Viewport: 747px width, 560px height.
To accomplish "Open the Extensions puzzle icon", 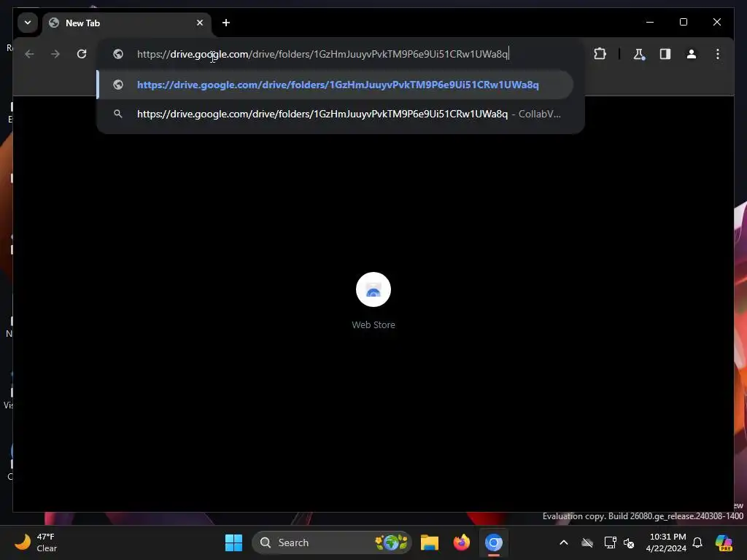I will tap(600, 54).
